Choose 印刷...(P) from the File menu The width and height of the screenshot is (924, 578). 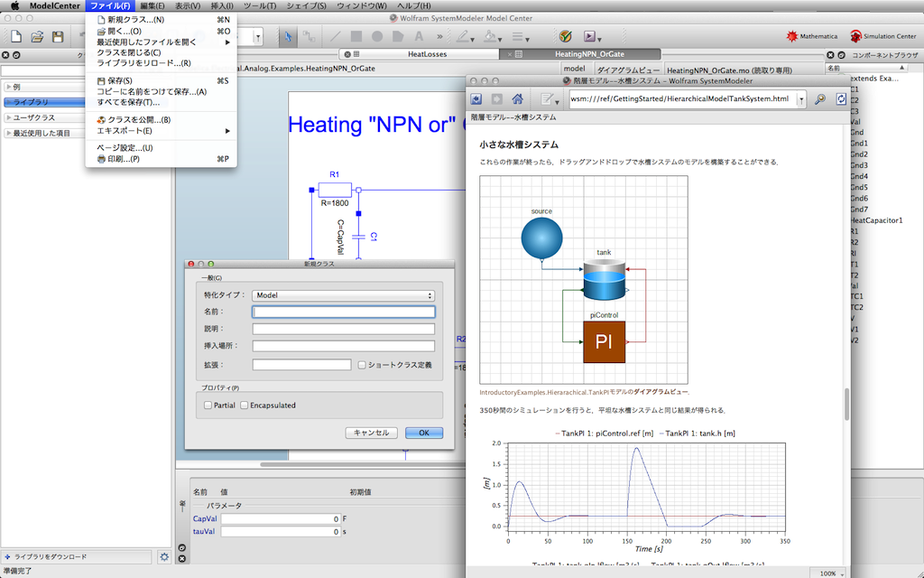(x=161, y=159)
